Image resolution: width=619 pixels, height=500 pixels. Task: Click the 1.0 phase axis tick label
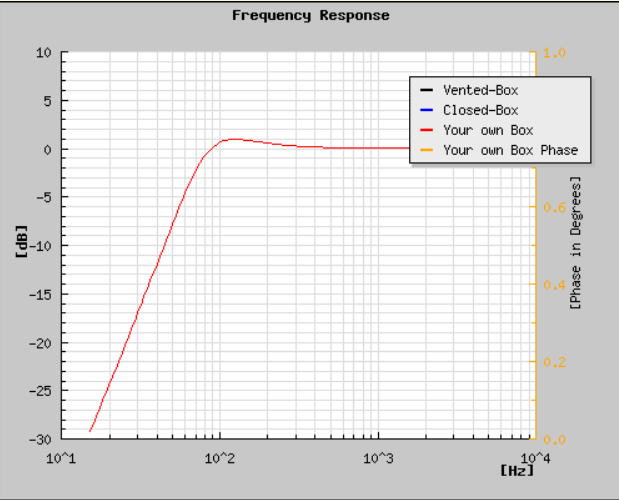click(554, 52)
